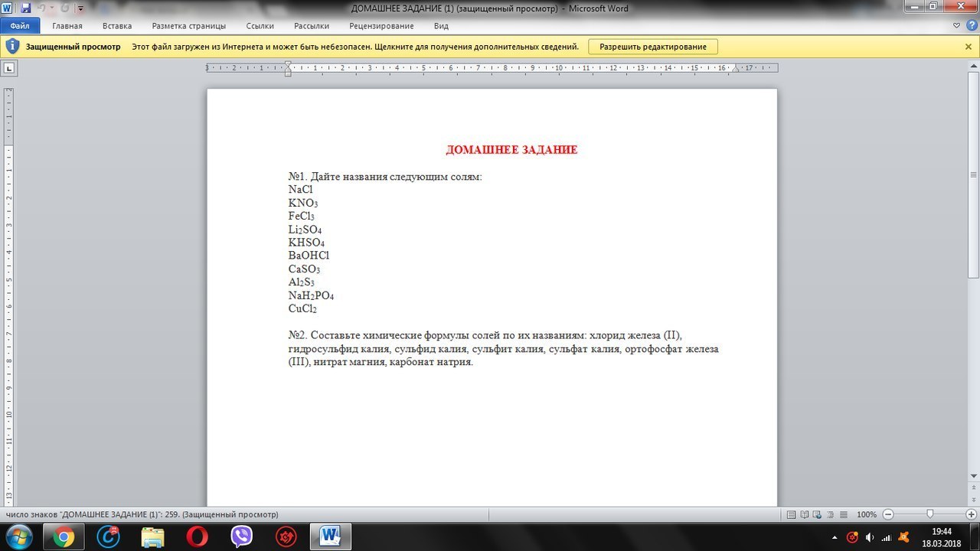Viewport: 980px width, 551px height.
Task: Switch to Web Layout view
Action: coord(818,514)
